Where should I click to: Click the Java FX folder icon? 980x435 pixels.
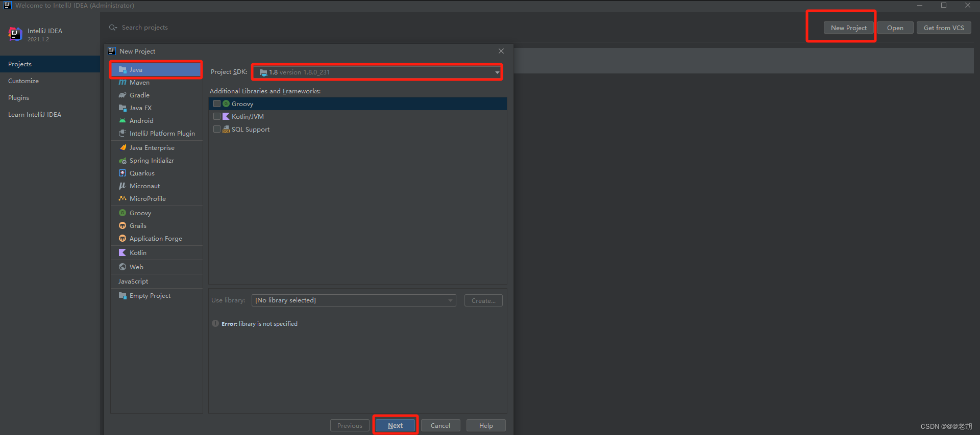122,108
